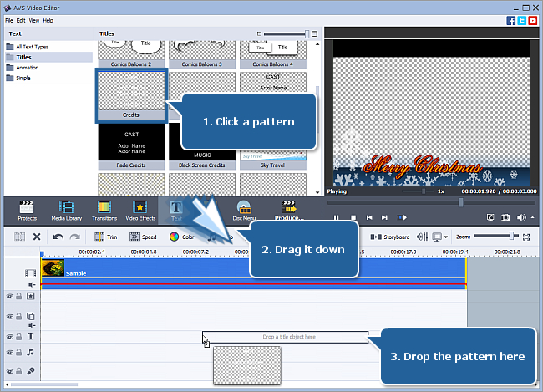Lock the audio mix track
Screen dimensions: 543x392
(x=19, y=352)
